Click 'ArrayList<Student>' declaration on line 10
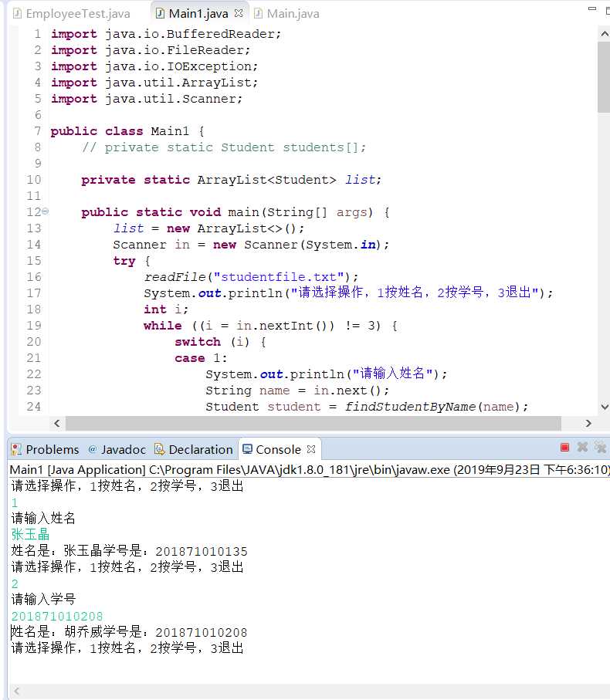Viewport: 610px width, 700px height. pyautogui.click(x=266, y=180)
